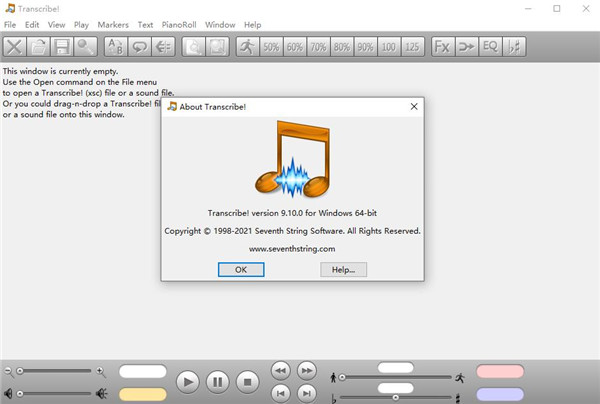Click the volume slider handle
This screenshot has width=600, height=404.
[20, 393]
